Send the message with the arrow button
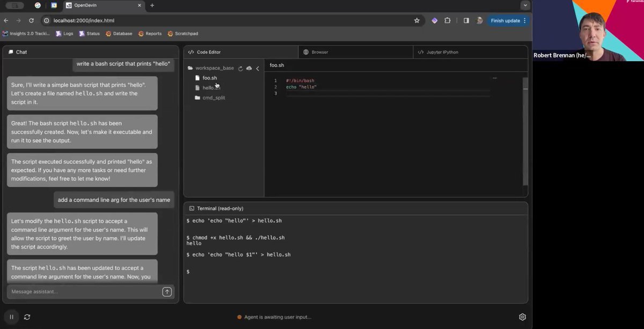This screenshot has width=644, height=329. [167, 291]
